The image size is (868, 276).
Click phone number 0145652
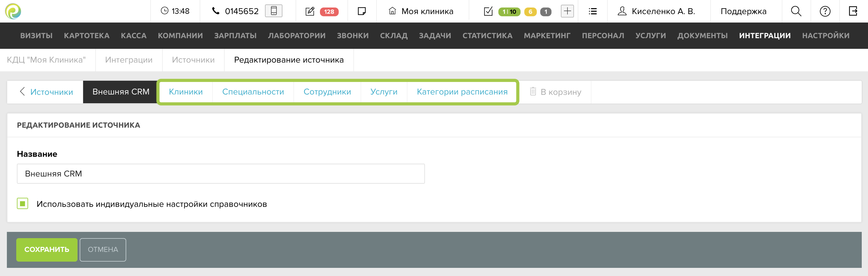[x=242, y=11]
